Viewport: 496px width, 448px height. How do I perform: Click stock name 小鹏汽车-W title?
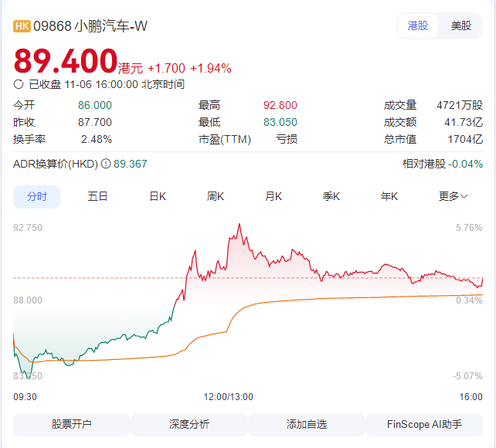(x=110, y=26)
